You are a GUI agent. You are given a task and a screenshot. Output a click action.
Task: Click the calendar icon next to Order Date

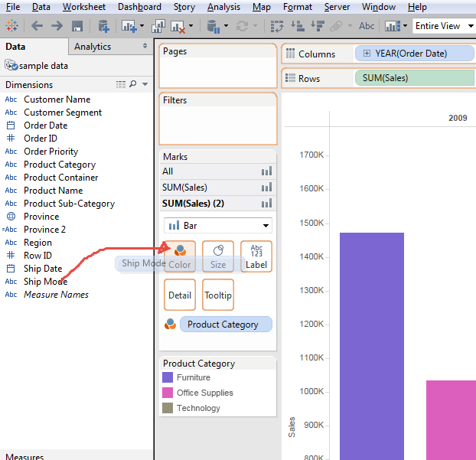pos(11,125)
